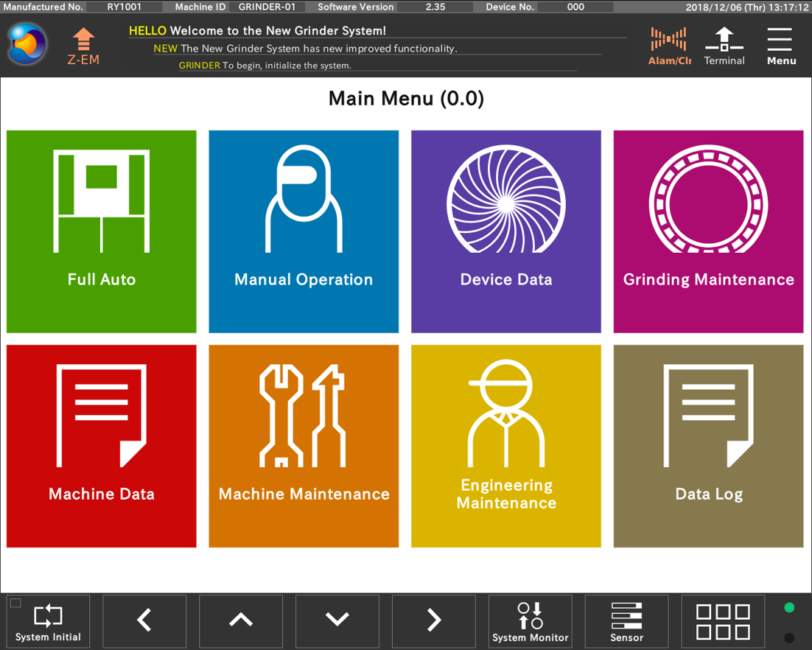This screenshot has width=812, height=650.
Task: Open the Data Log tile
Action: [x=708, y=446]
